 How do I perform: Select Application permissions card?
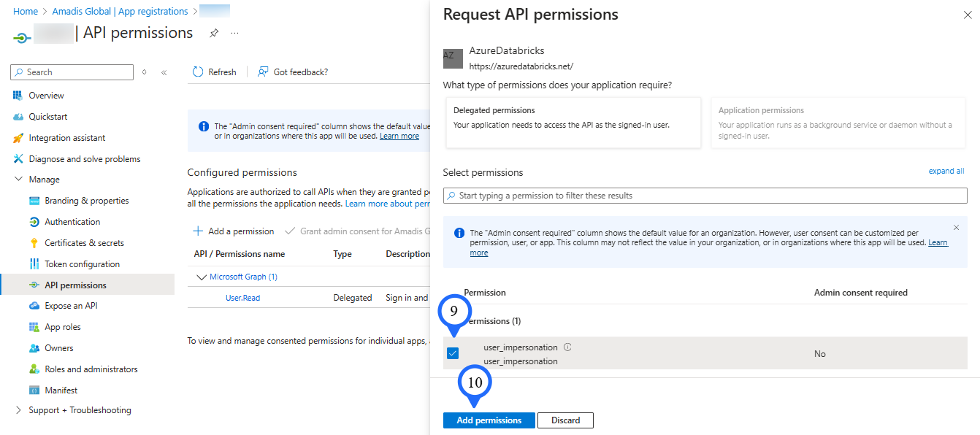pyautogui.click(x=838, y=123)
